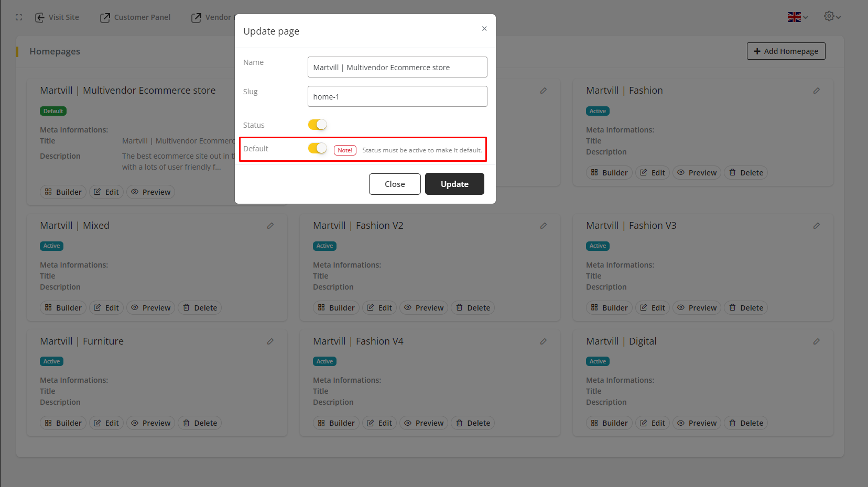Click the Add Homepage button
Viewport: 868px width, 487px height.
point(786,51)
